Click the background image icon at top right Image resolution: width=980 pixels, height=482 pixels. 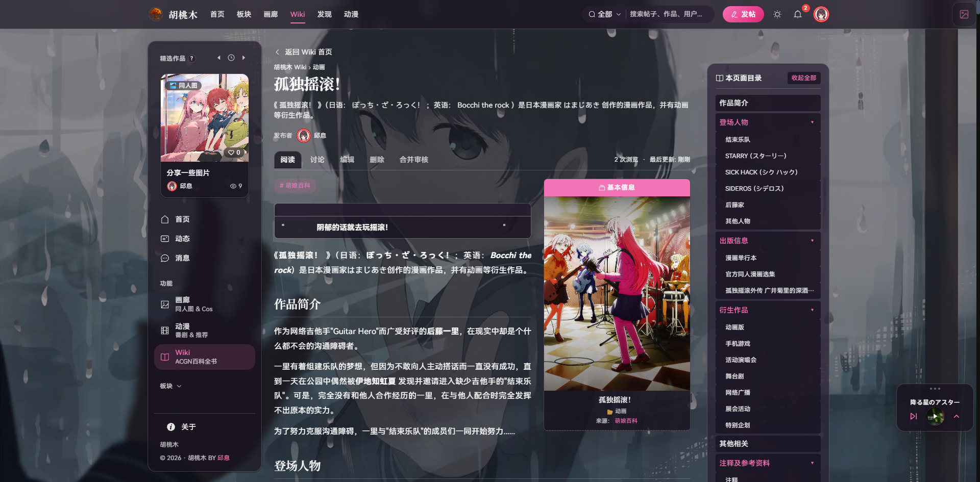coord(964,14)
